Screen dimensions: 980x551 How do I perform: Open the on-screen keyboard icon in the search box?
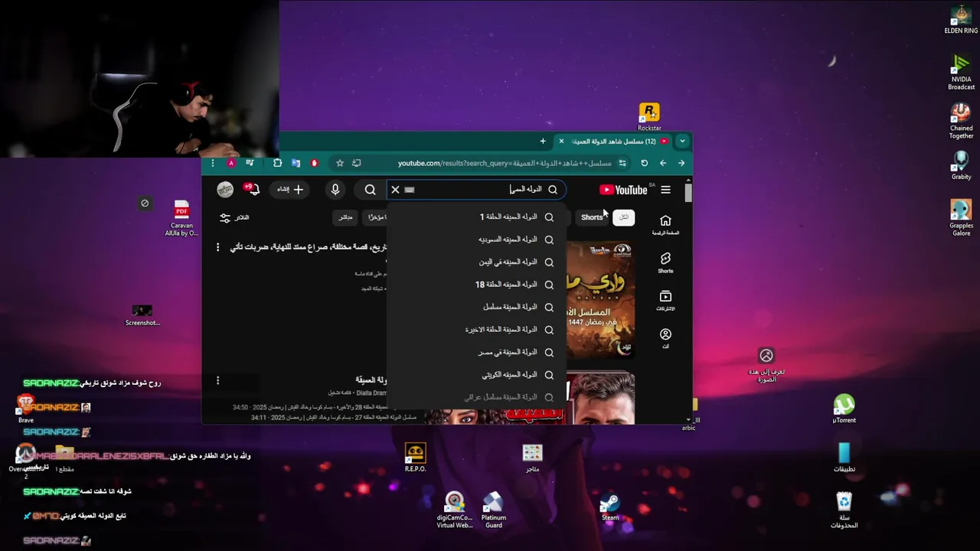[x=409, y=190]
